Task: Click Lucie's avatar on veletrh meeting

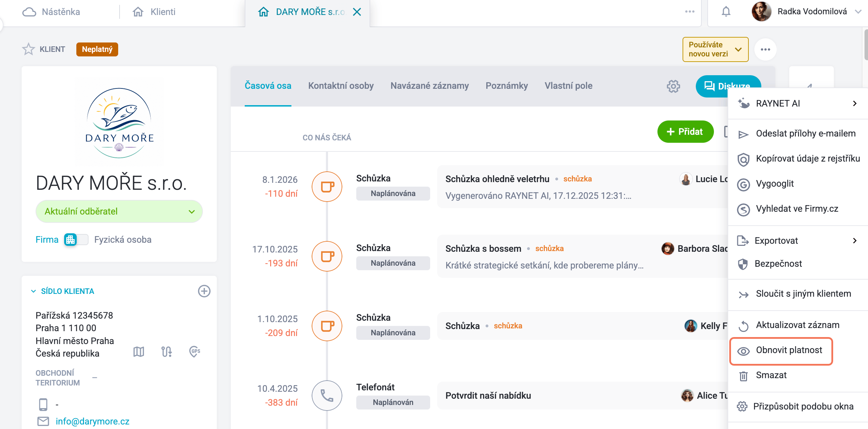Action: [x=686, y=179]
